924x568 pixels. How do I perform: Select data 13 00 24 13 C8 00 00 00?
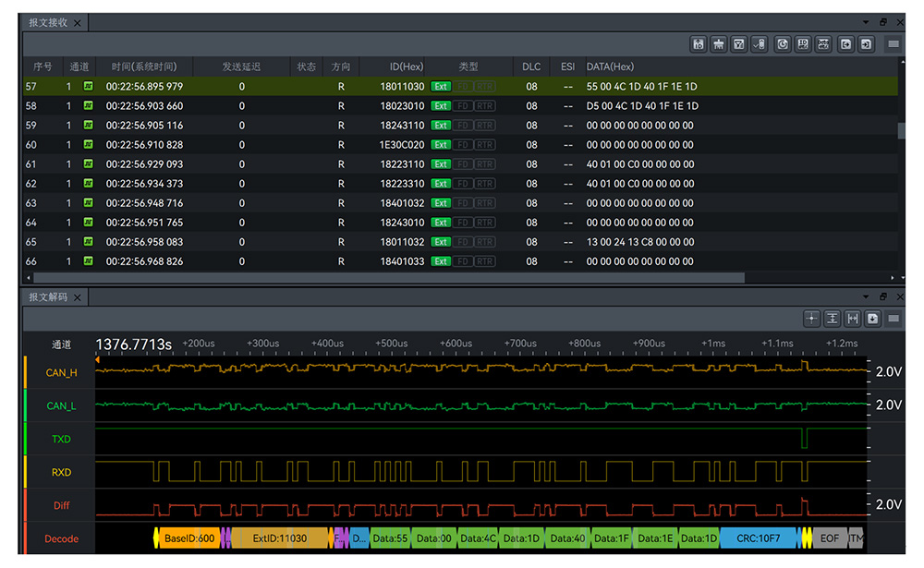[640, 242]
